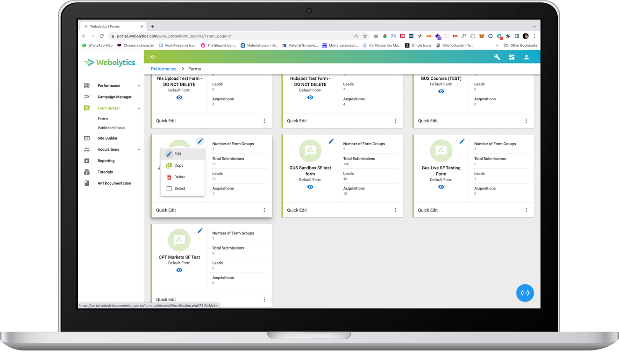619x364 pixels.
Task: Click the pencil edit icon on CPT Markets SF Test
Action: pyautogui.click(x=200, y=230)
